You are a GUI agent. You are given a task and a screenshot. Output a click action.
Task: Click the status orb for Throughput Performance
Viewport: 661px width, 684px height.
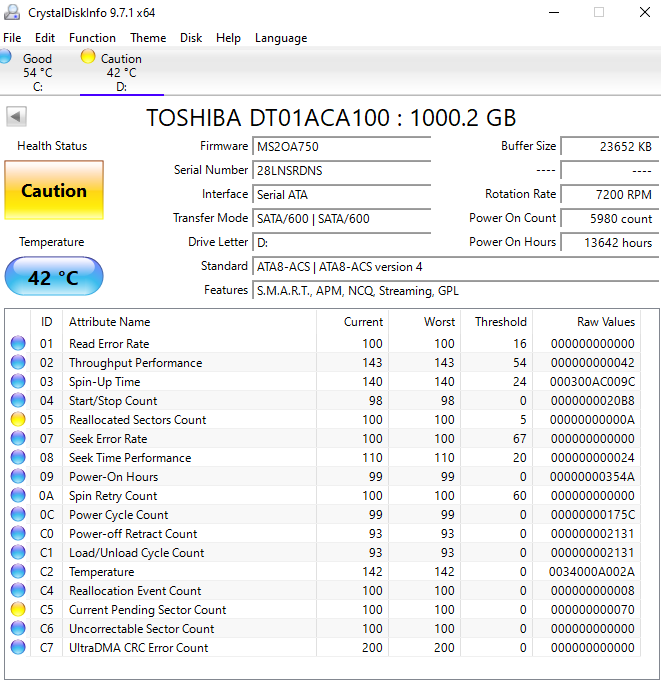click(x=18, y=362)
